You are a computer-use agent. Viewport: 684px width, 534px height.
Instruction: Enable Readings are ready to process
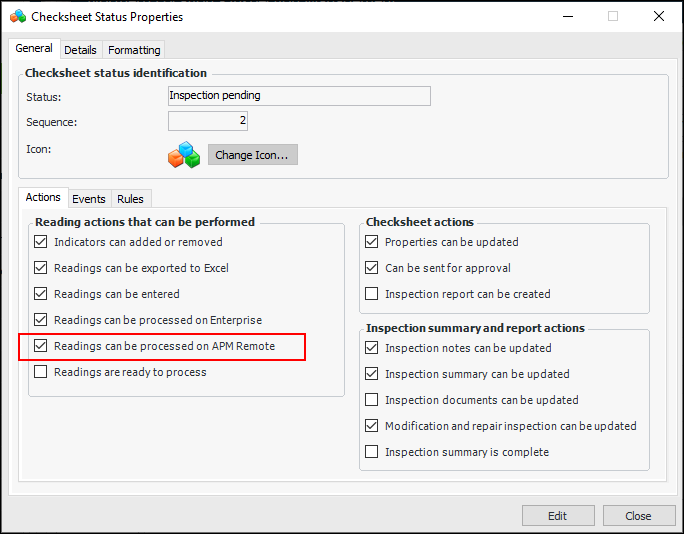(41, 372)
